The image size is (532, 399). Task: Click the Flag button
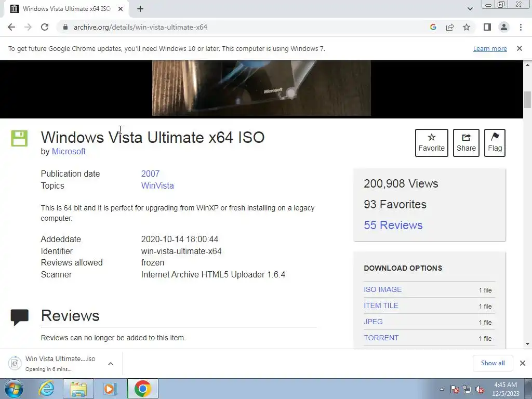(x=495, y=143)
